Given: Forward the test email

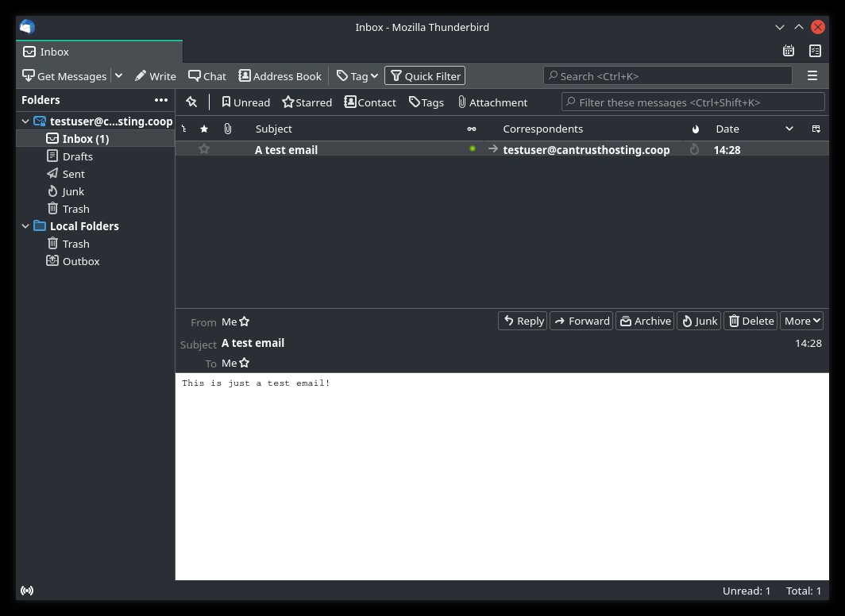Looking at the screenshot, I should click(581, 321).
